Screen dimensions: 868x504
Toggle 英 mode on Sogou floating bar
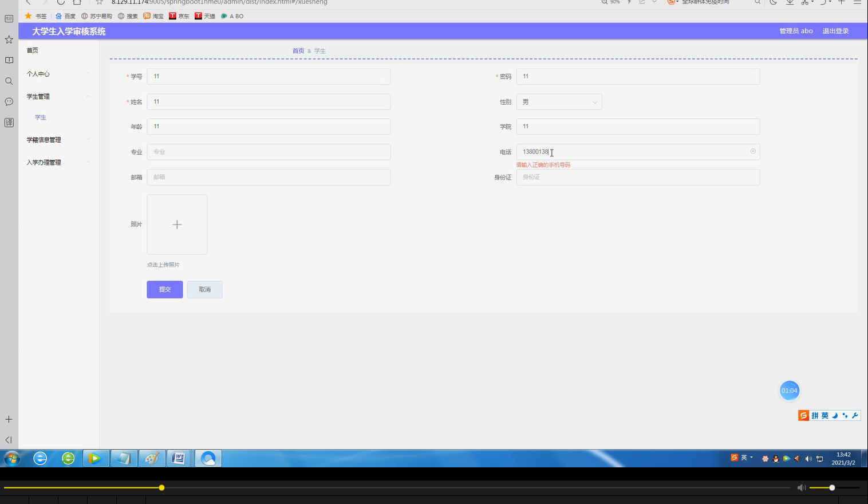[825, 416]
